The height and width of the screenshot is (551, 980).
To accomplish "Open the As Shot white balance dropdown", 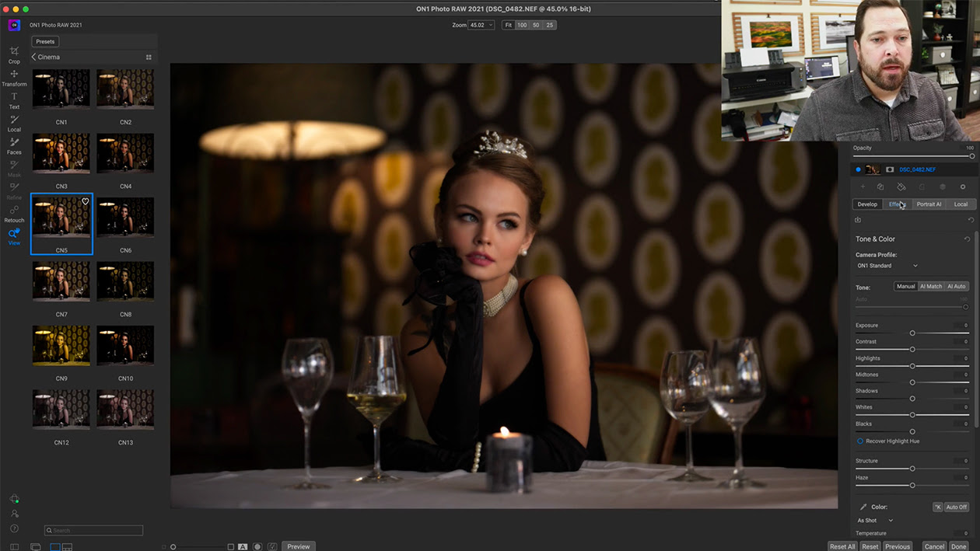I will pyautogui.click(x=875, y=521).
